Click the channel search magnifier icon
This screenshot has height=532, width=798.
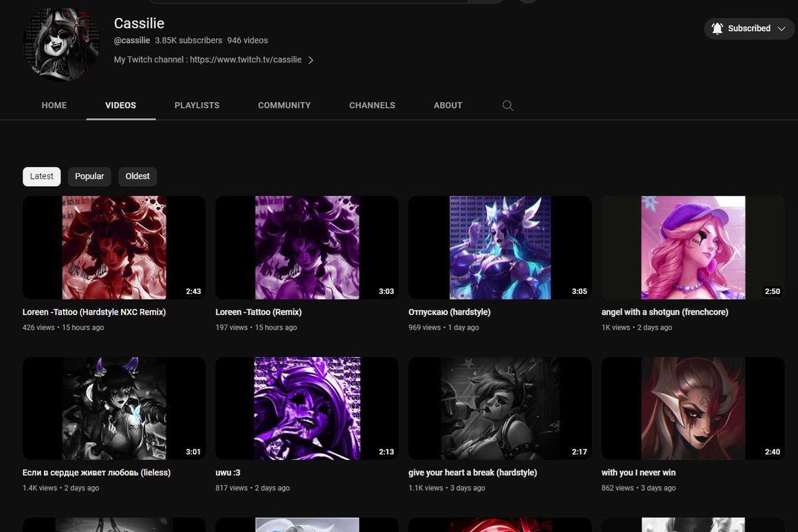(x=508, y=106)
